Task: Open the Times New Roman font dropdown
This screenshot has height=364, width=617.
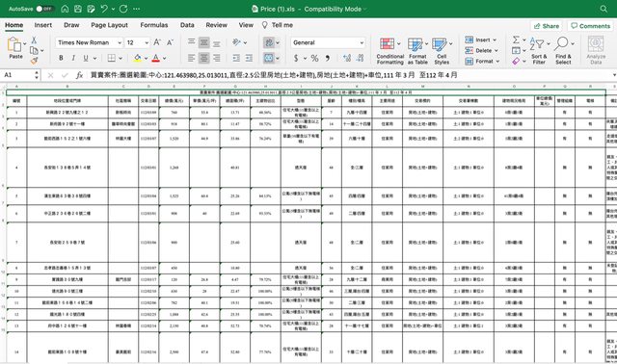Action: point(90,42)
